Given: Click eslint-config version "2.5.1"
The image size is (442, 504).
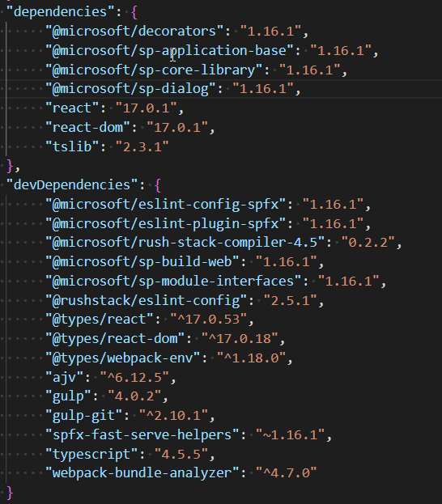Looking at the screenshot, I should [290, 300].
